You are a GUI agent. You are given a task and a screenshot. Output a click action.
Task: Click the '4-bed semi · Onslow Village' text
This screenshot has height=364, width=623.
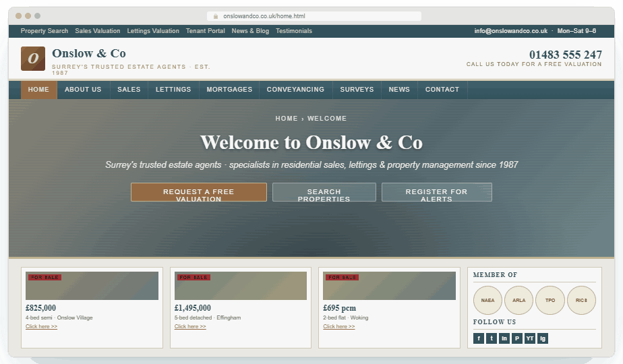coord(59,317)
